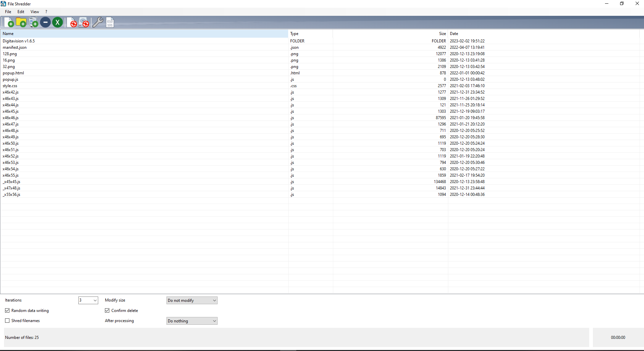644x351 pixels.
Task: Start shredding the listed files
Action: click(x=73, y=22)
